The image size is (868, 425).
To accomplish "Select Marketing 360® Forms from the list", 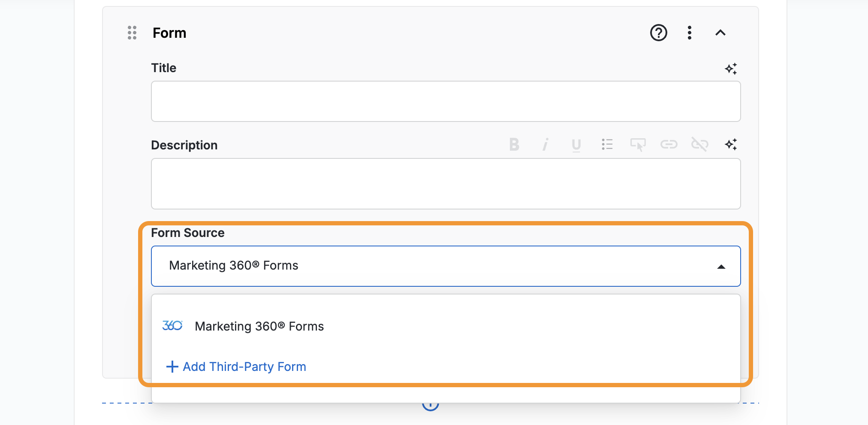I will (x=259, y=326).
